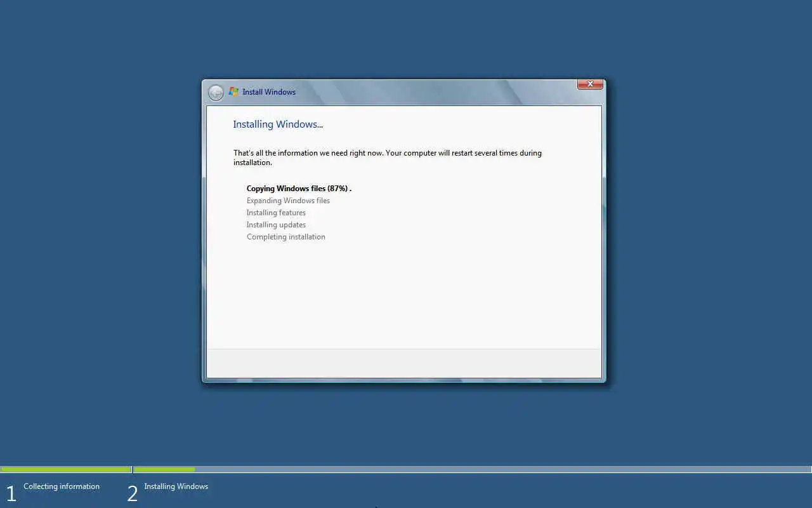Click the 'Installing Windows' stage progress bar
This screenshot has height=508, width=812.
tap(473, 470)
